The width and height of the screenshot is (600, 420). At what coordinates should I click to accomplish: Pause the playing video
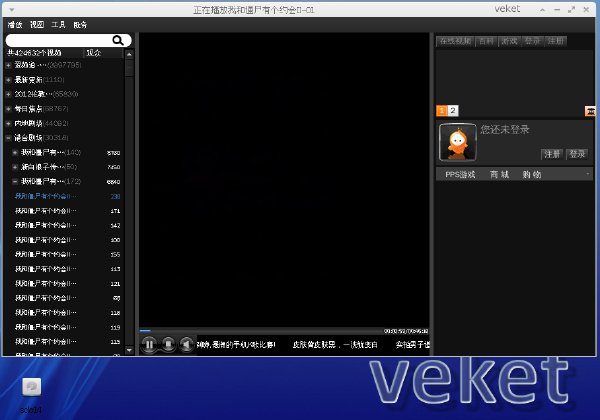tap(149, 345)
